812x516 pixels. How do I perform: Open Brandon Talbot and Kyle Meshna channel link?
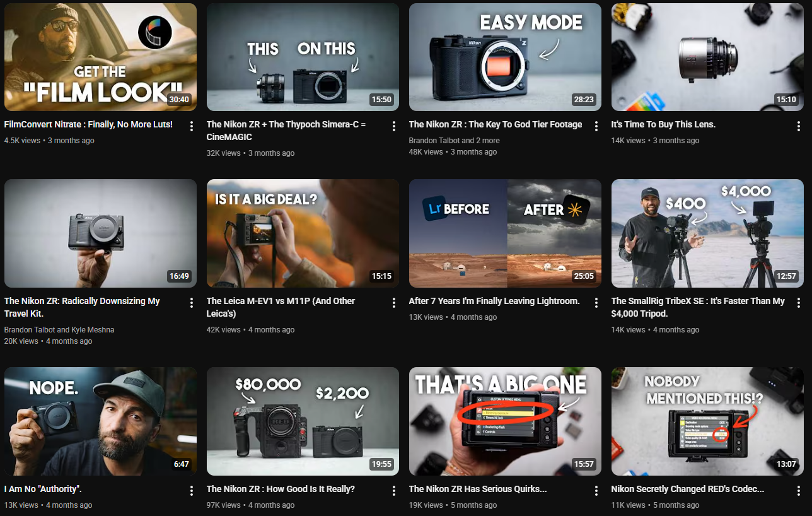[x=59, y=329]
